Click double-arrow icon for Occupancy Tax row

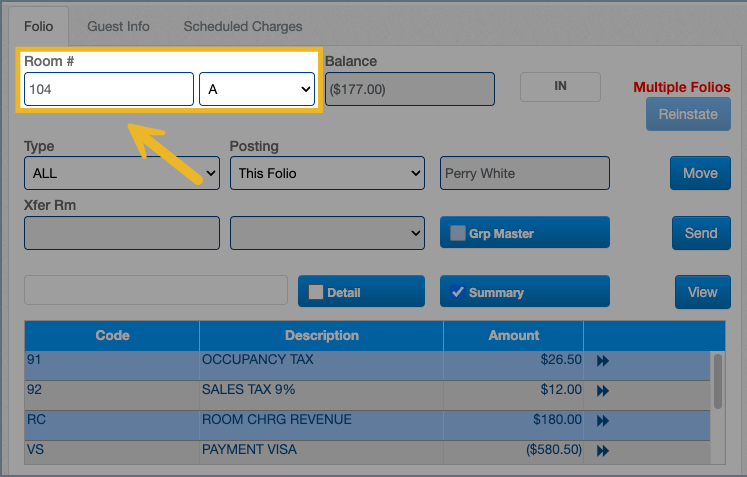[x=602, y=361]
